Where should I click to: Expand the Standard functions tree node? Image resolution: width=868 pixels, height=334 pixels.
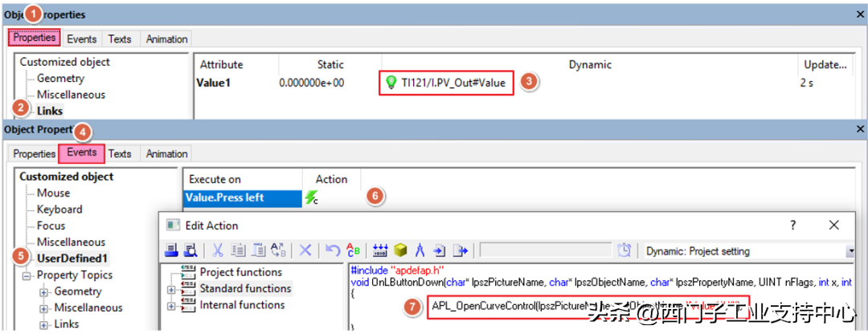[171, 289]
